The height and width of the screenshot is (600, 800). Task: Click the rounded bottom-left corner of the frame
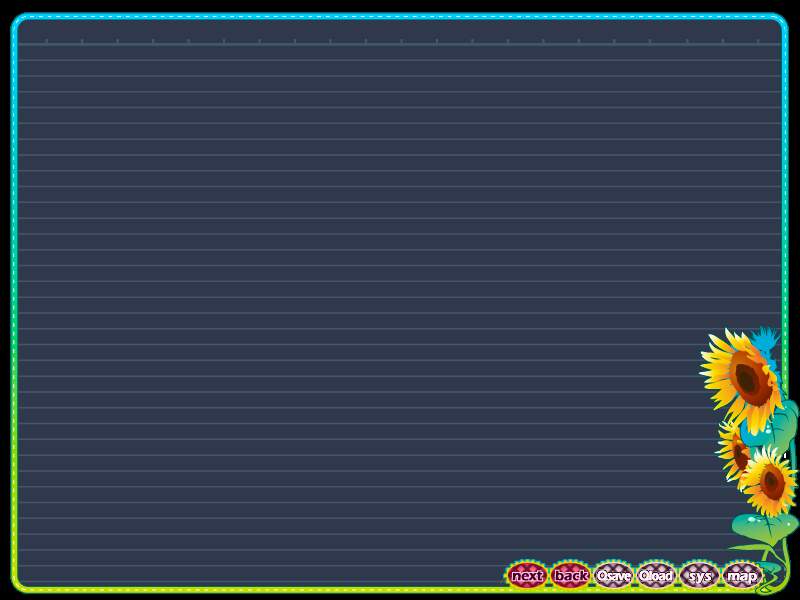tap(18, 584)
